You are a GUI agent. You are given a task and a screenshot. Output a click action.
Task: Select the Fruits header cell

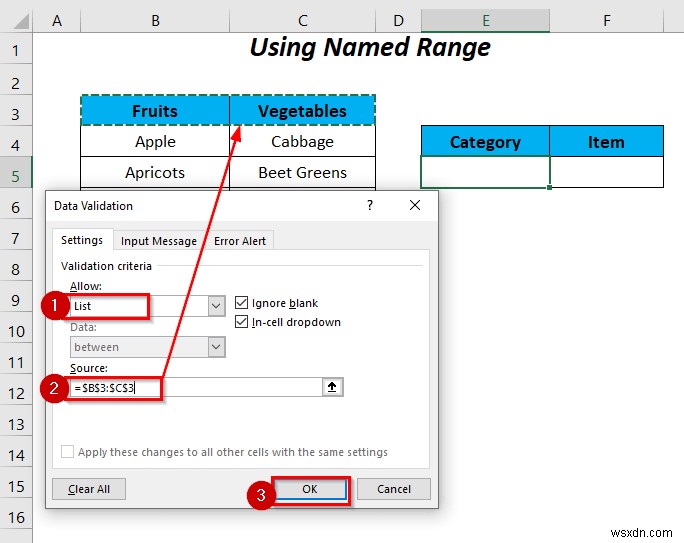coord(155,110)
